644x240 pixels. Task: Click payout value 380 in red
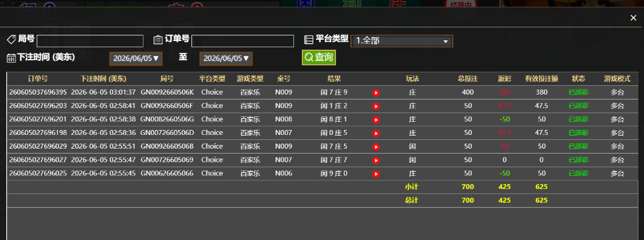click(504, 92)
